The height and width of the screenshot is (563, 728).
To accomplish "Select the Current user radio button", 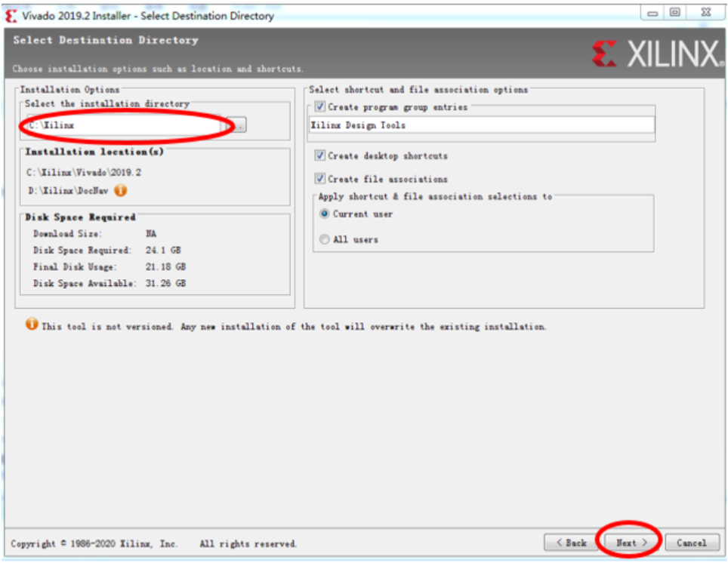I will click(x=325, y=214).
